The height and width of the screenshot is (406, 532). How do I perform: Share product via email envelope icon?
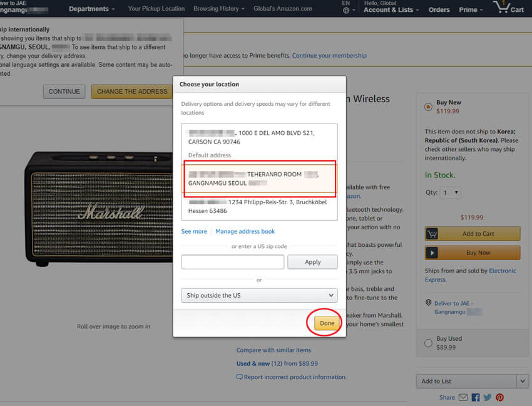tap(463, 397)
